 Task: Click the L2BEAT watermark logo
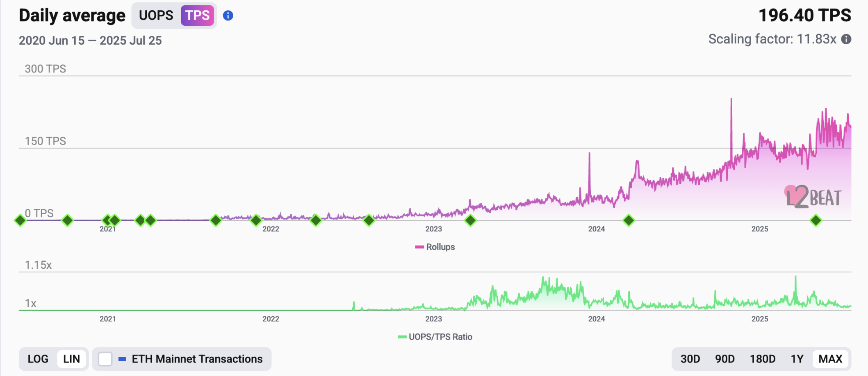[813, 197]
